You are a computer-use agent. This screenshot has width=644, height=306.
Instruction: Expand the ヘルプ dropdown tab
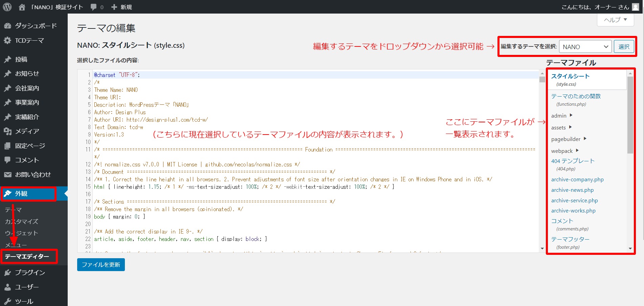click(616, 20)
